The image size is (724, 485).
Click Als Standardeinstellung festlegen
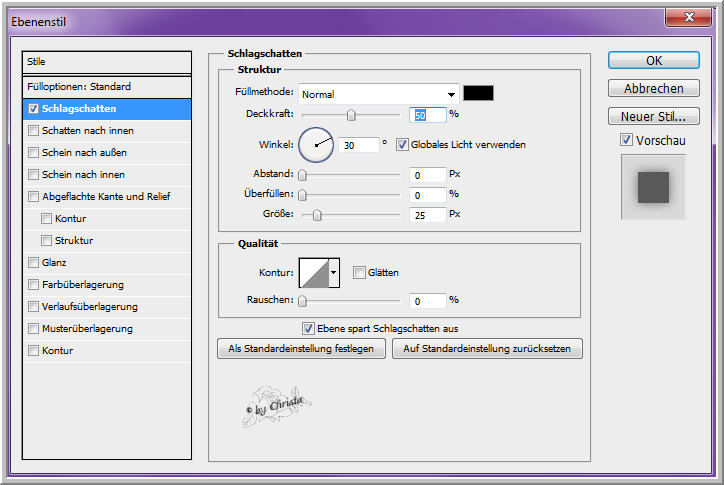pyautogui.click(x=301, y=349)
